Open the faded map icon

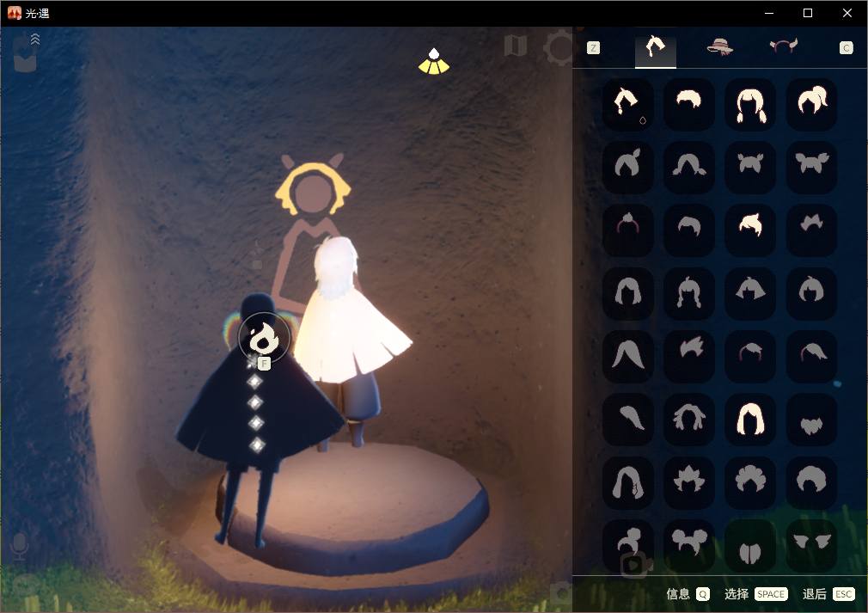[x=516, y=46]
